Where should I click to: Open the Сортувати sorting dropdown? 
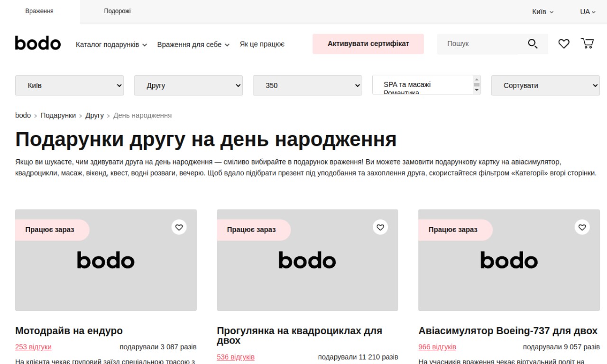[545, 85]
